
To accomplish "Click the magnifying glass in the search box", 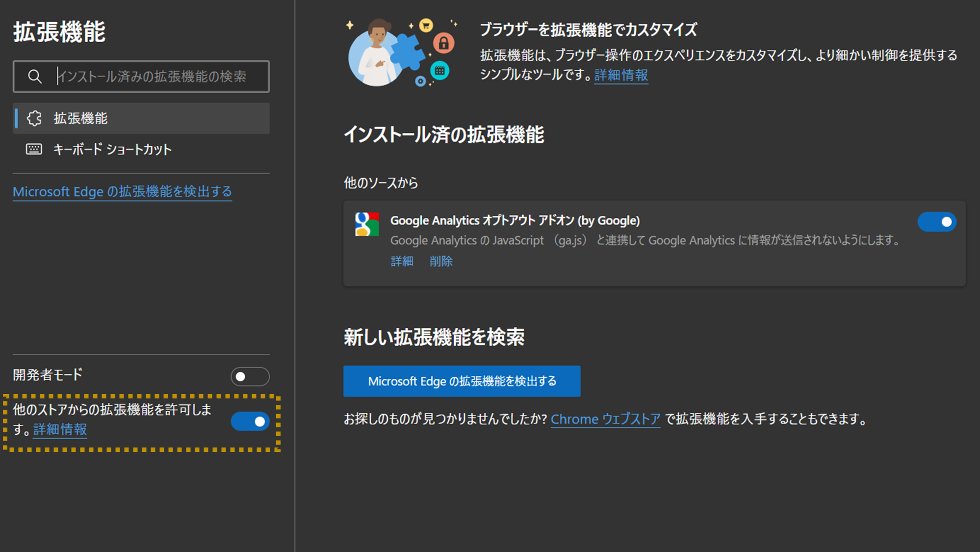I will (34, 77).
